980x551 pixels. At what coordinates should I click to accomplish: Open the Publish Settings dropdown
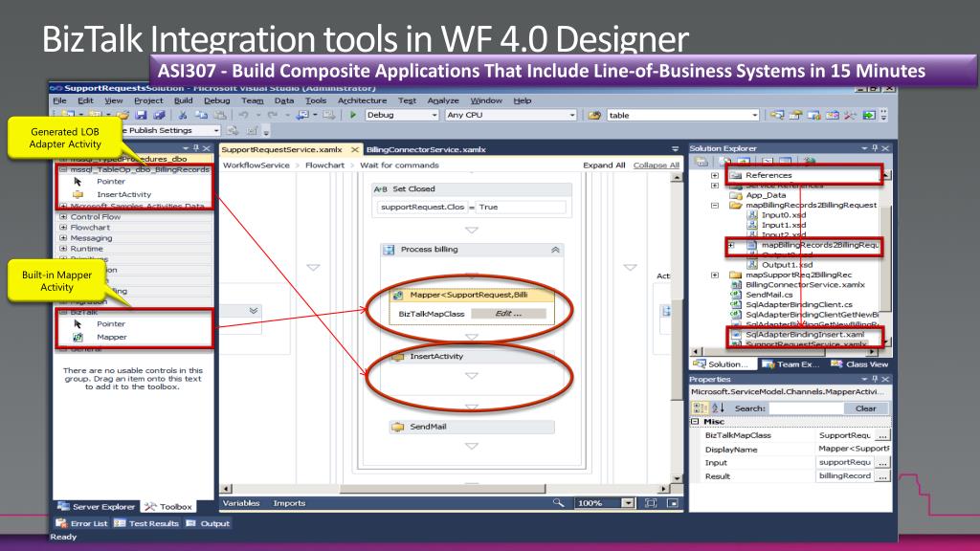pyautogui.click(x=216, y=130)
